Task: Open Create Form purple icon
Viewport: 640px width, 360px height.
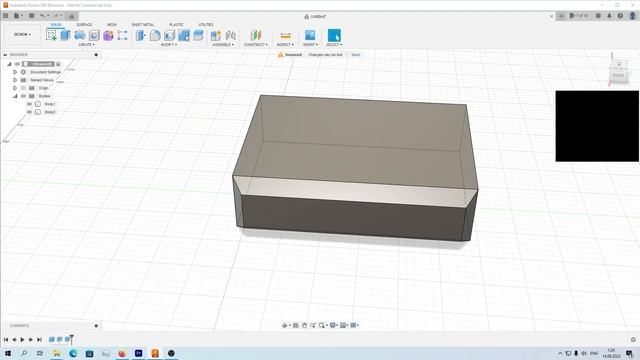Action: [108, 35]
